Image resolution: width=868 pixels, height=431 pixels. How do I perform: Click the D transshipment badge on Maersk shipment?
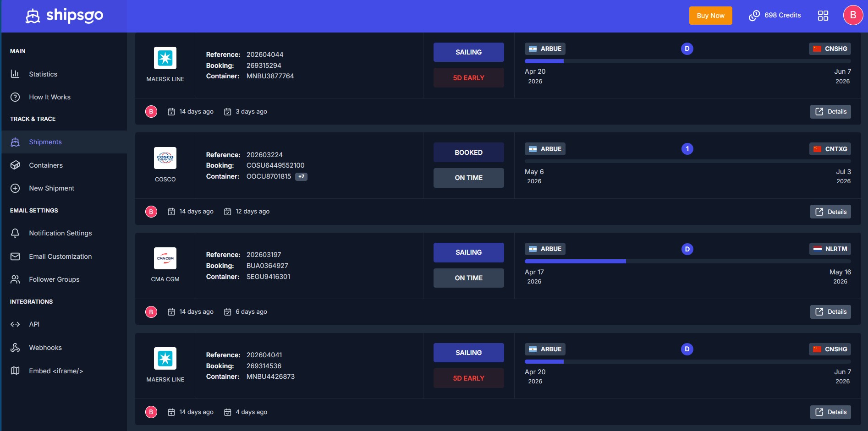pyautogui.click(x=687, y=48)
